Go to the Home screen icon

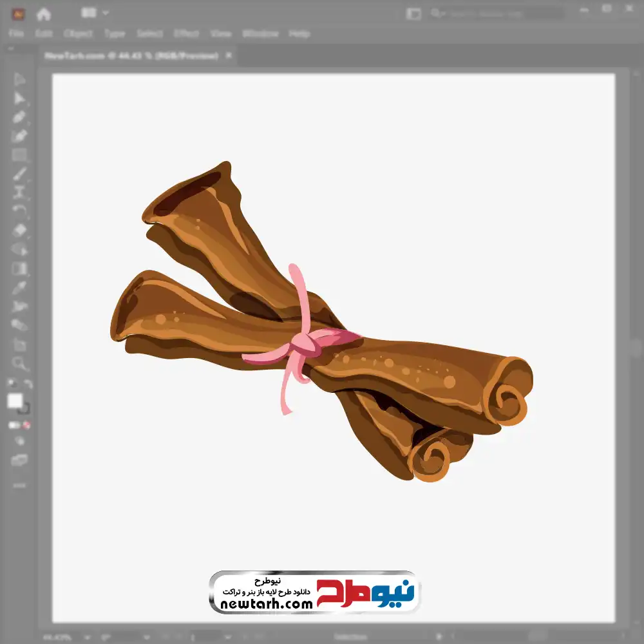tap(44, 14)
